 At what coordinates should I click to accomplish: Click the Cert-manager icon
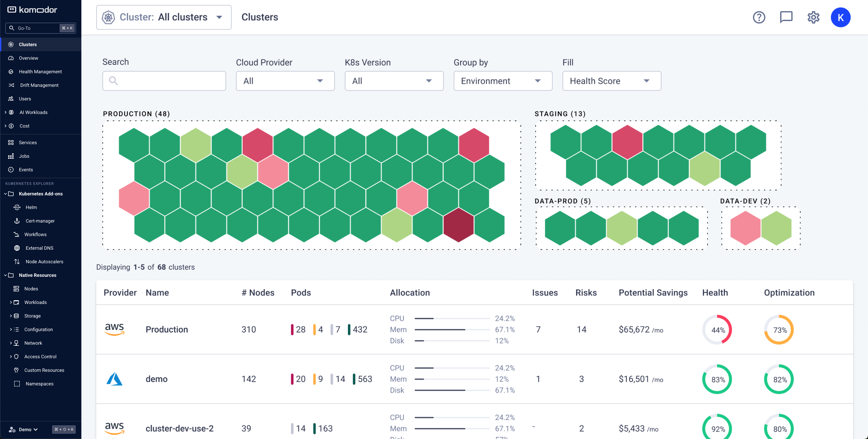click(17, 221)
